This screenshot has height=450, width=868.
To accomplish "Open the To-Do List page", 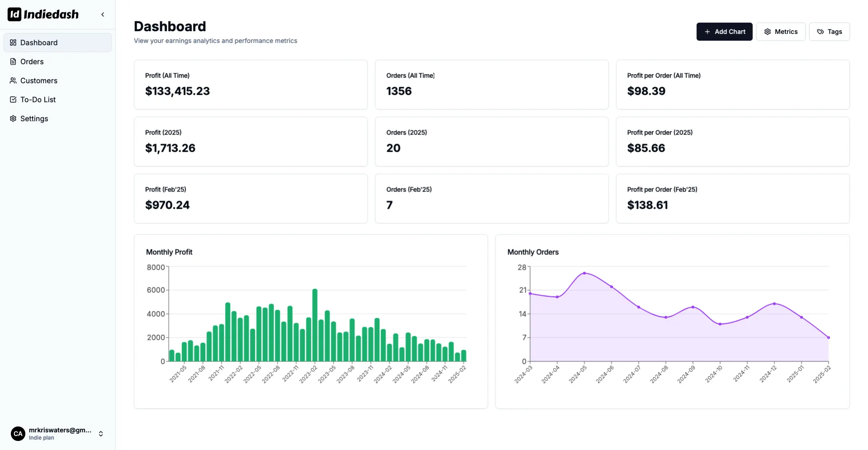I will (x=38, y=99).
